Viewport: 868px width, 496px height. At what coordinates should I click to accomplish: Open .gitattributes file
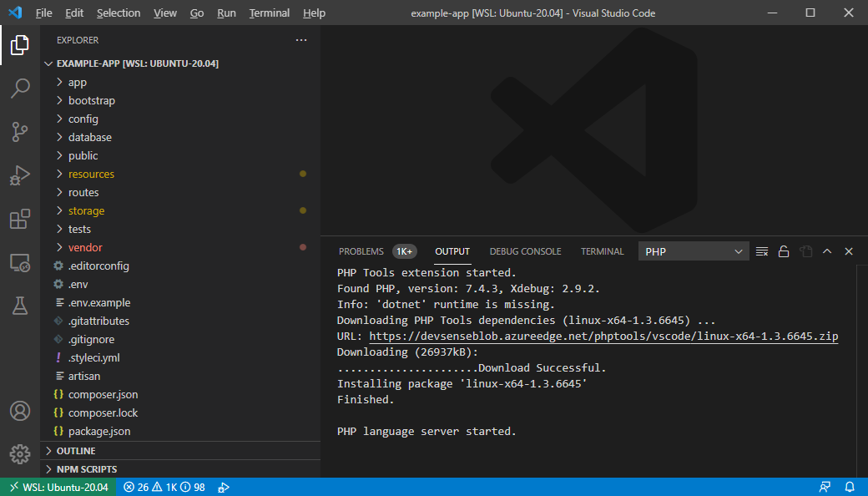click(x=180, y=321)
